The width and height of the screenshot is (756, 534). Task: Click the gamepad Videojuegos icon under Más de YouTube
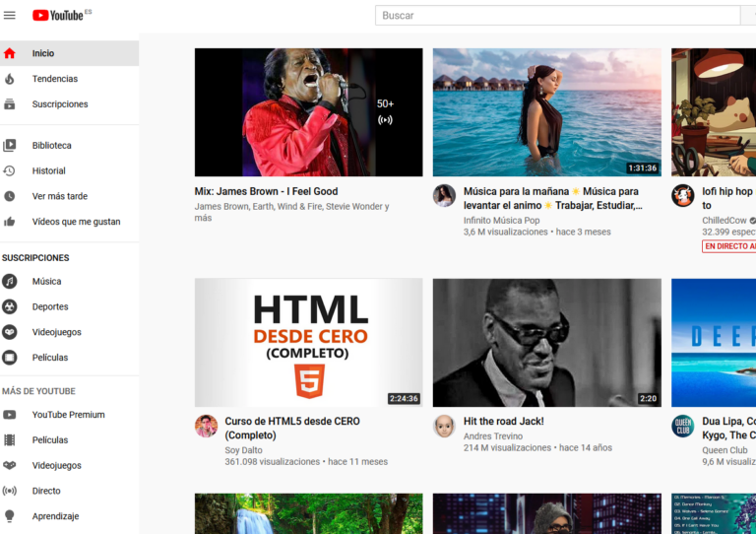click(10, 465)
